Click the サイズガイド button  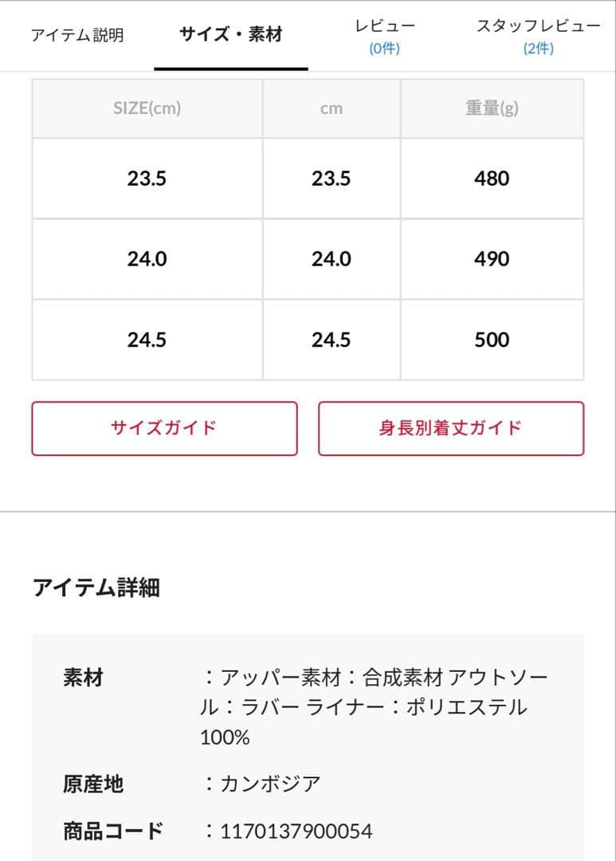coord(164,428)
